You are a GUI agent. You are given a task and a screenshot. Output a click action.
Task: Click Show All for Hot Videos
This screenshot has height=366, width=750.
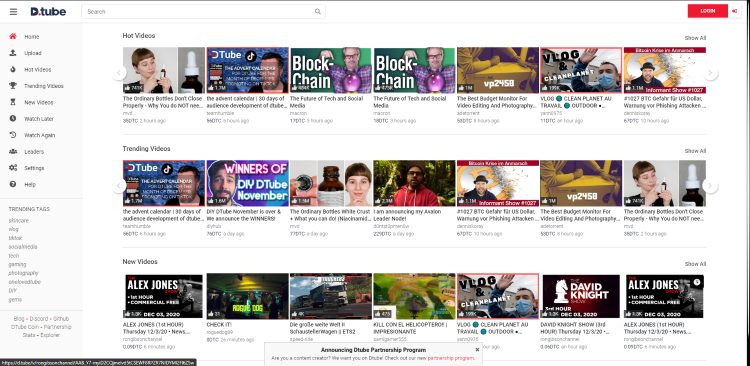coord(695,38)
